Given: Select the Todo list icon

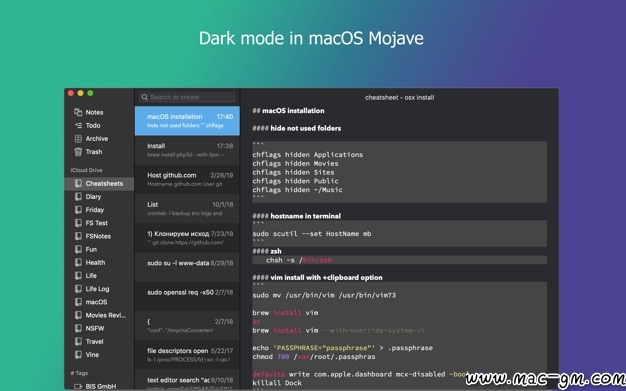Looking at the screenshot, I should [x=78, y=125].
